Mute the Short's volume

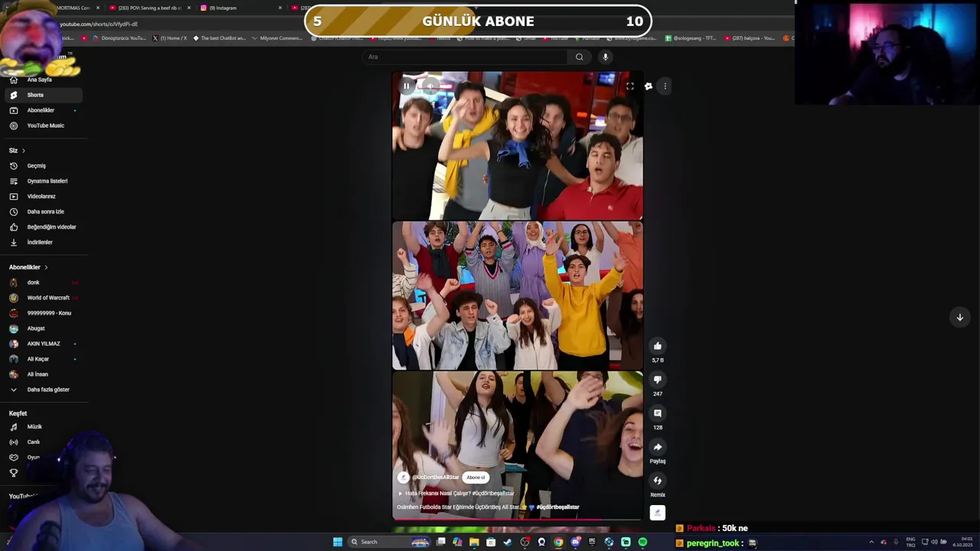click(431, 86)
